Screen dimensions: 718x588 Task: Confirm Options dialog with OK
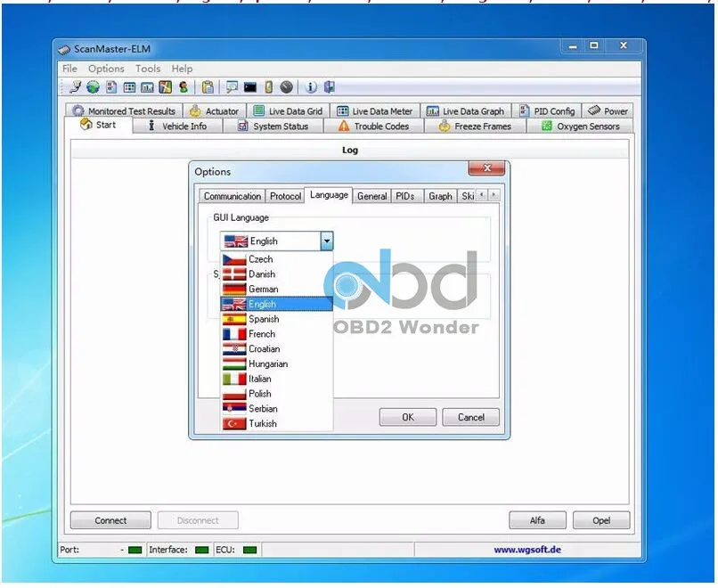407,417
